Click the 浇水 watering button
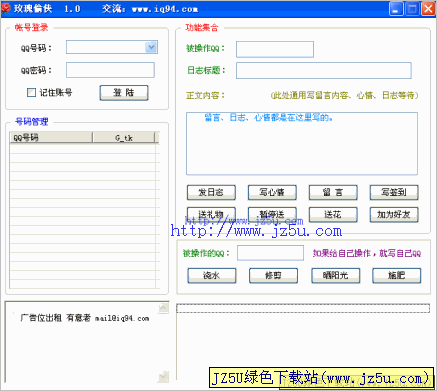This screenshot has width=437, height=391. click(x=212, y=275)
